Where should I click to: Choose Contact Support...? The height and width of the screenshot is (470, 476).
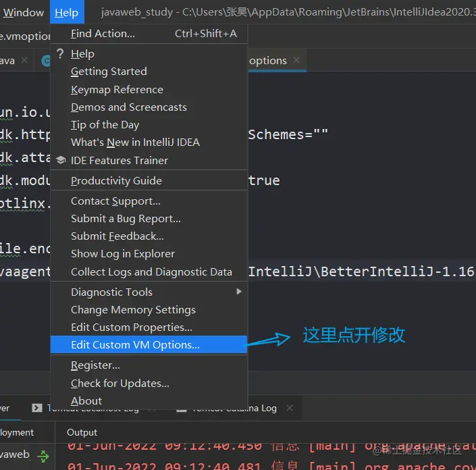coord(149,201)
